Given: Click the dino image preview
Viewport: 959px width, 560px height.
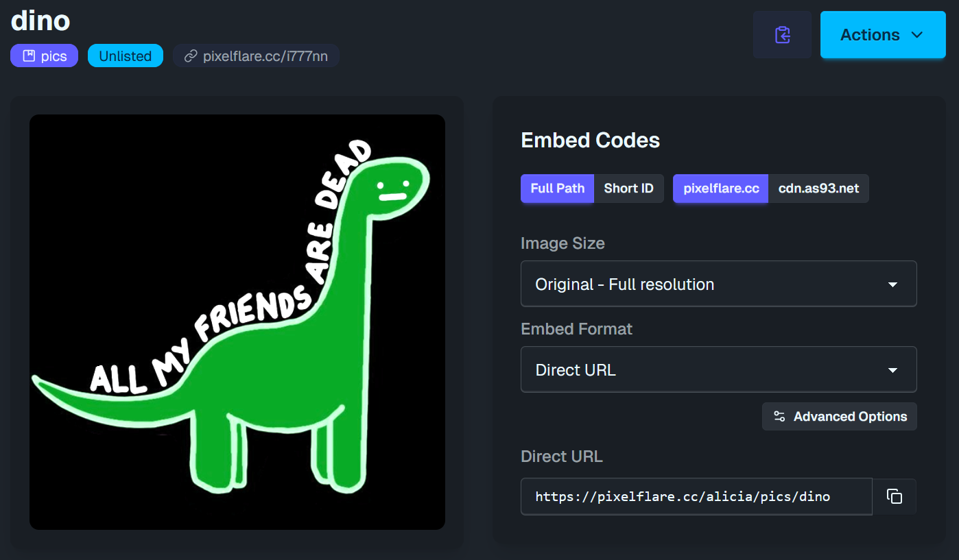Looking at the screenshot, I should click(x=237, y=322).
